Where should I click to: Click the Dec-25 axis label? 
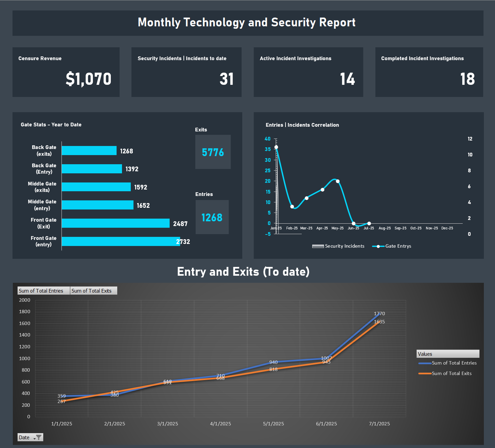click(447, 228)
